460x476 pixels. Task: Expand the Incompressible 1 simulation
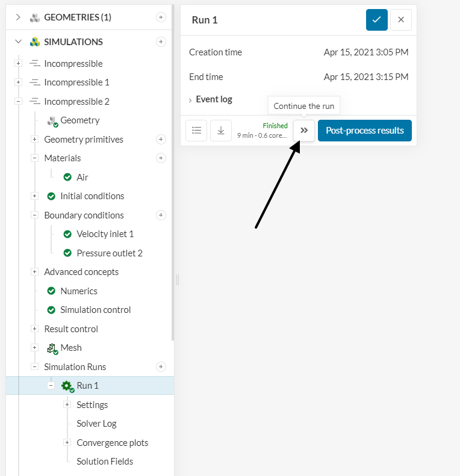point(18,82)
